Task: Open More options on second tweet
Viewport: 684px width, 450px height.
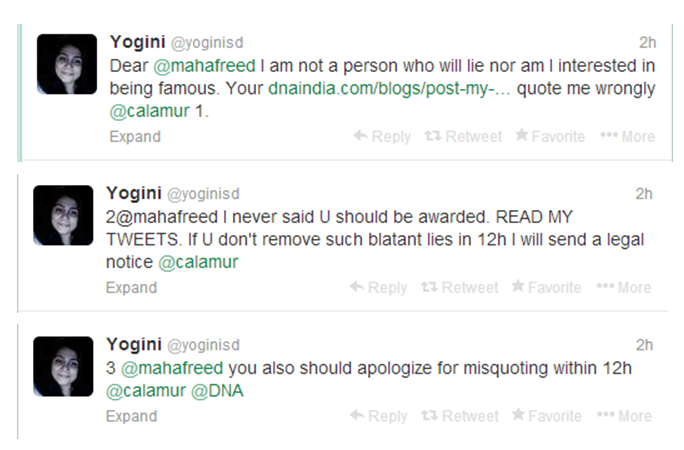Action: (624, 288)
